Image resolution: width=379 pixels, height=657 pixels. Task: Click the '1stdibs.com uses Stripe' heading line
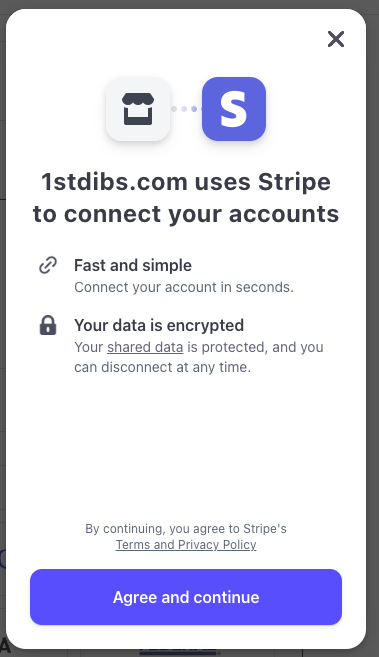pyautogui.click(x=186, y=182)
